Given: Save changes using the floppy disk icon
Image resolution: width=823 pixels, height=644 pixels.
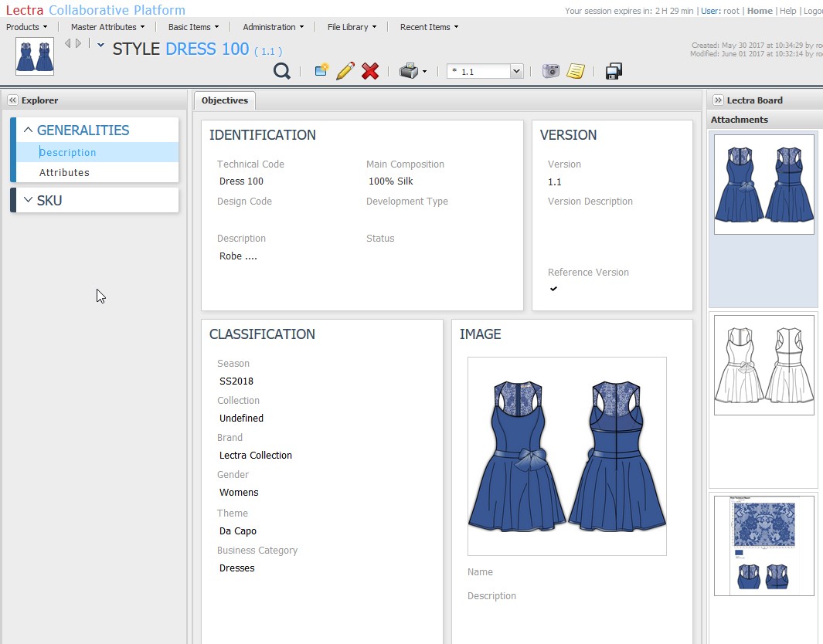Looking at the screenshot, I should coord(613,70).
